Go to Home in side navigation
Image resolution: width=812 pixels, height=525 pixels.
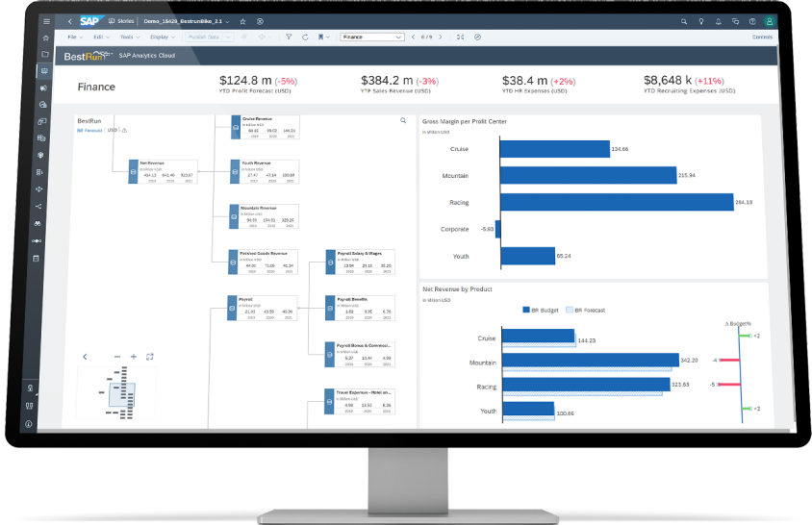coord(45,37)
